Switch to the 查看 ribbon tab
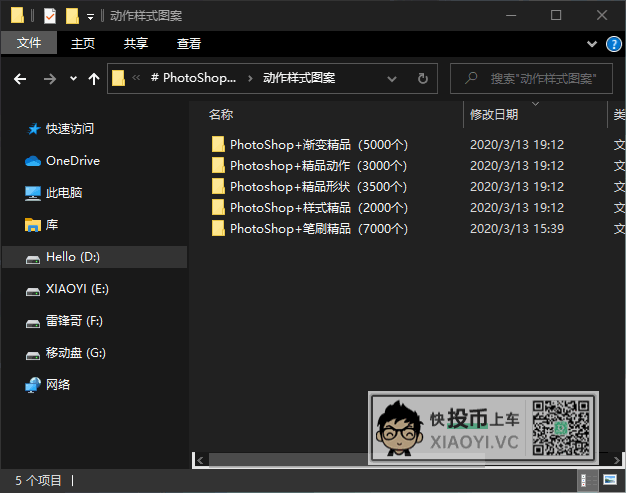The width and height of the screenshot is (626, 493). click(189, 43)
